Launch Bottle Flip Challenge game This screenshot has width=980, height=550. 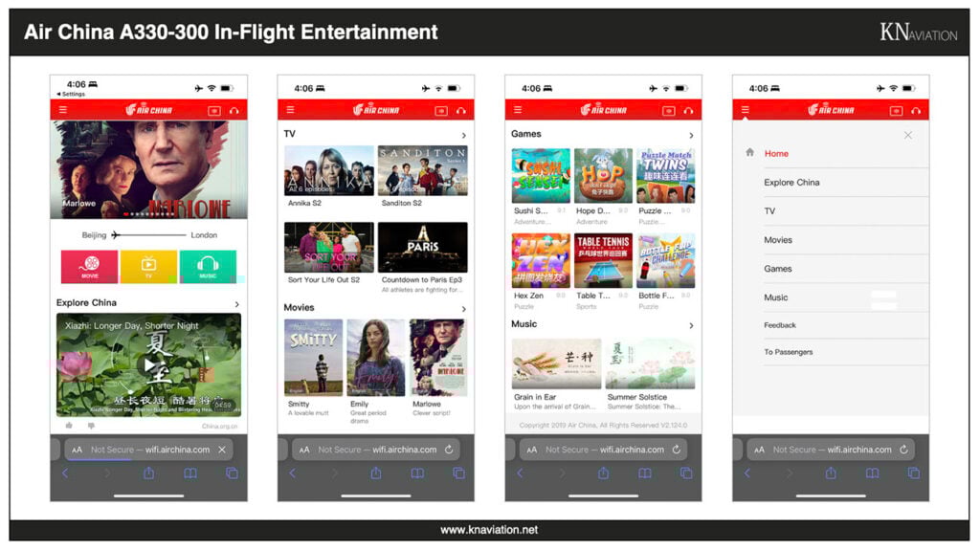point(666,260)
